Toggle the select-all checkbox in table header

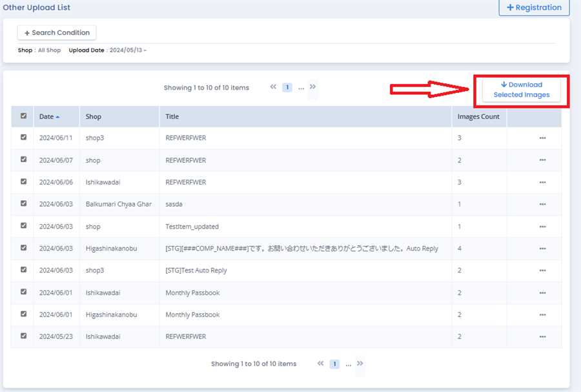click(x=24, y=116)
